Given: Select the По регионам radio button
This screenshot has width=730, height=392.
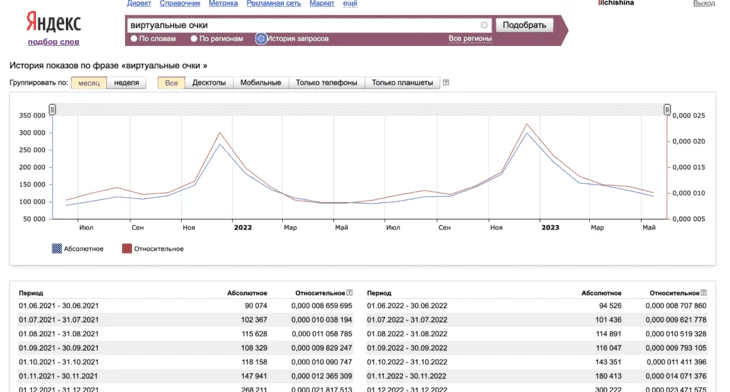Looking at the screenshot, I should click(x=194, y=39).
